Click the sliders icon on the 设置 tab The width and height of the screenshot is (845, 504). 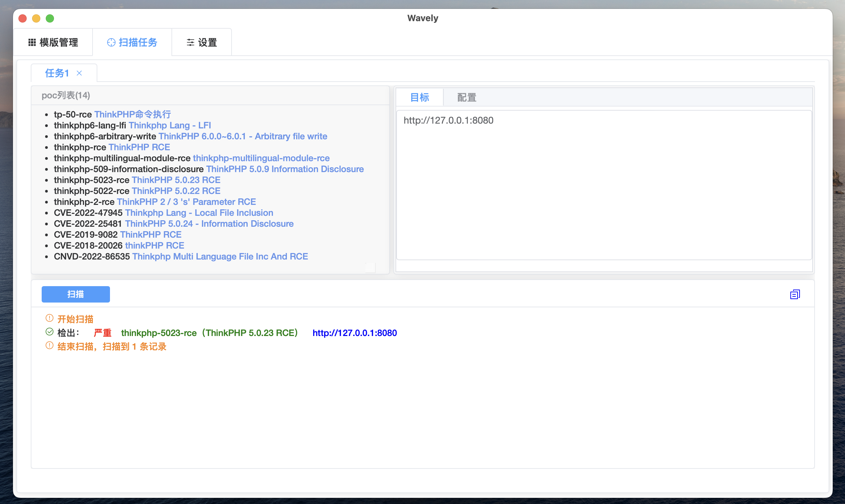[x=191, y=42]
